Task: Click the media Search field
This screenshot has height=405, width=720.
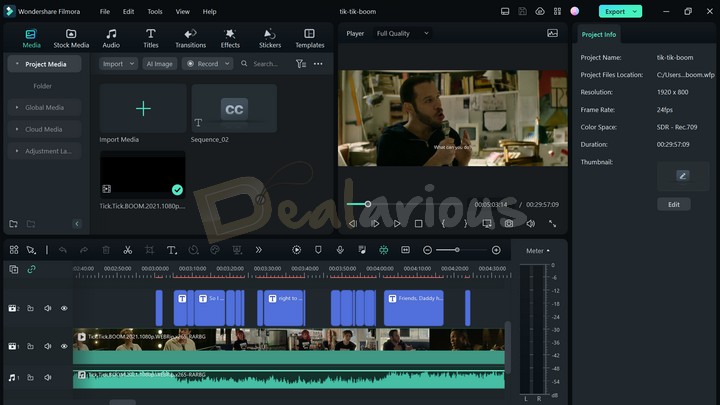Action: 265,64
